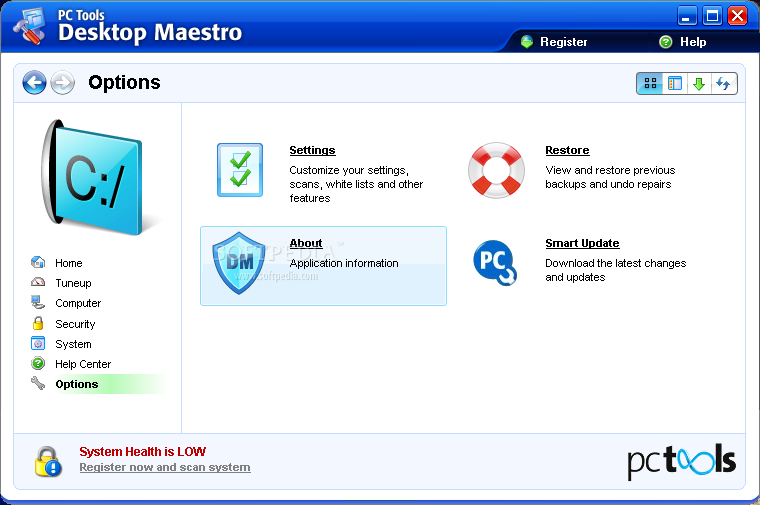The height and width of the screenshot is (505, 760).
Task: Click the green download arrow icon
Action: (699, 83)
